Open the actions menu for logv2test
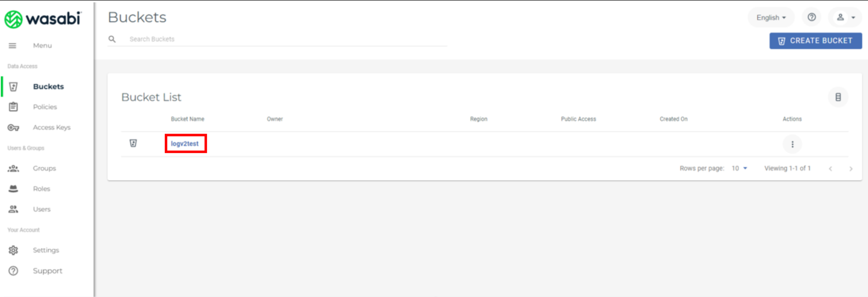 [793, 145]
